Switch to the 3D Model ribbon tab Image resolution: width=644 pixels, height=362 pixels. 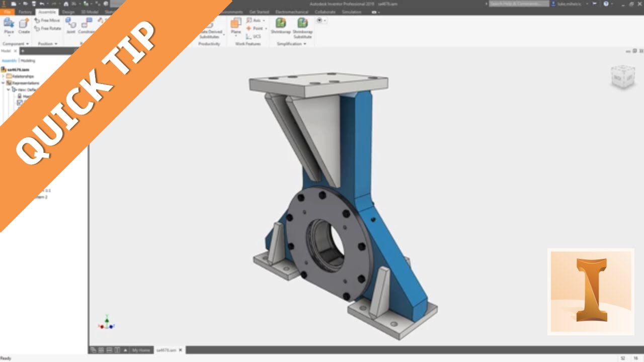[90, 12]
